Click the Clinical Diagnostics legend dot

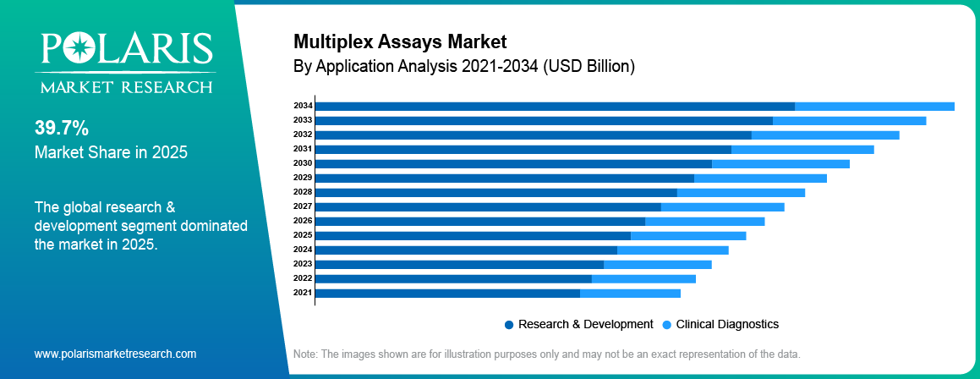[667, 325]
